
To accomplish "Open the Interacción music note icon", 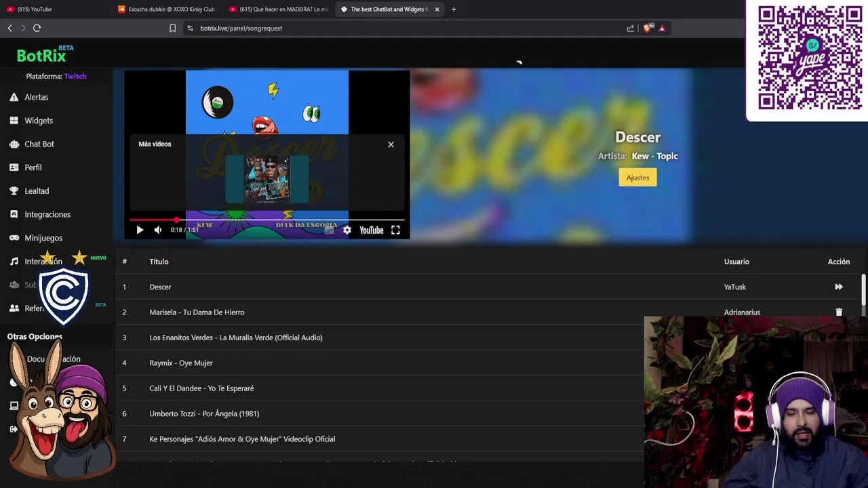I will 14,262.
